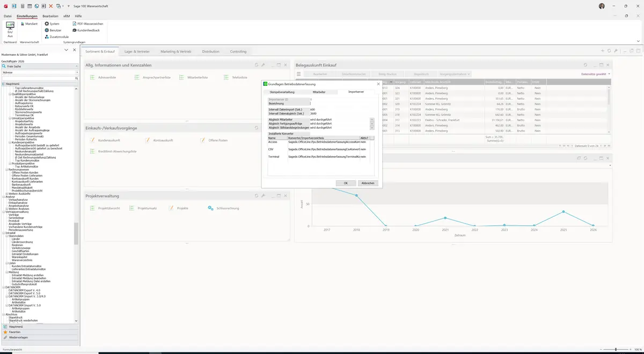Switch to the Stempelverarbeitung tab in dialog
The image size is (644, 354).
point(282,92)
